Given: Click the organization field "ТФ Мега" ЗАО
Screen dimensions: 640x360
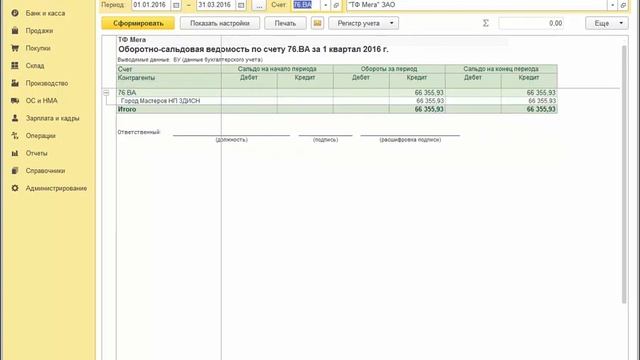Looking at the screenshot, I should click(477, 5).
